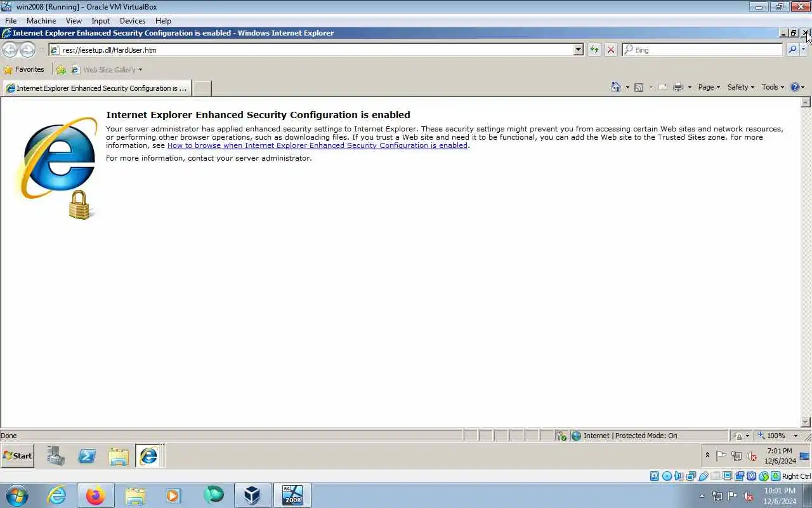812x508 pixels.
Task: Open the Read Mail envelope icon
Action: point(663,87)
